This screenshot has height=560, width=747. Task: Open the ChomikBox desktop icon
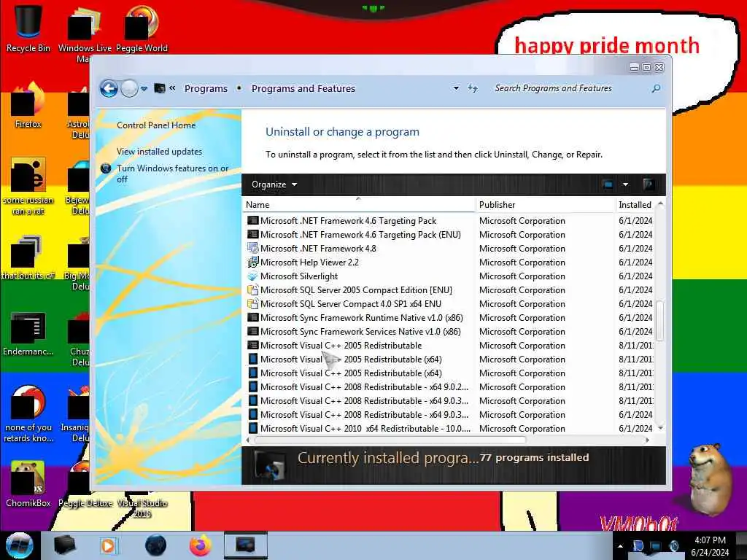(x=28, y=483)
